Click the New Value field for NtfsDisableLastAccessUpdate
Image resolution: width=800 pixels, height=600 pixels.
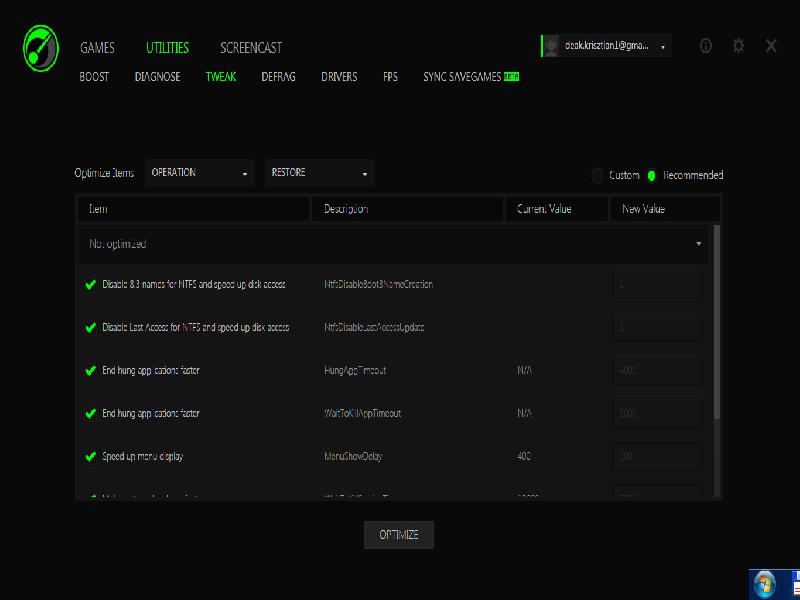[x=657, y=328]
